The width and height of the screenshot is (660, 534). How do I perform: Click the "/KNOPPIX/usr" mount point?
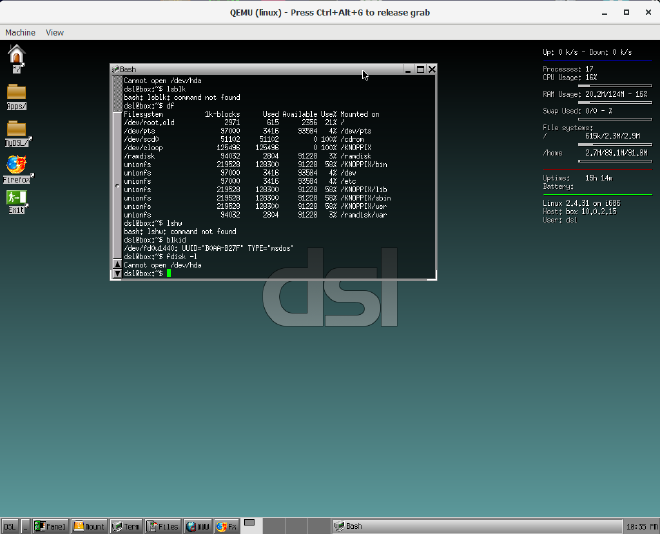[x=364, y=207]
